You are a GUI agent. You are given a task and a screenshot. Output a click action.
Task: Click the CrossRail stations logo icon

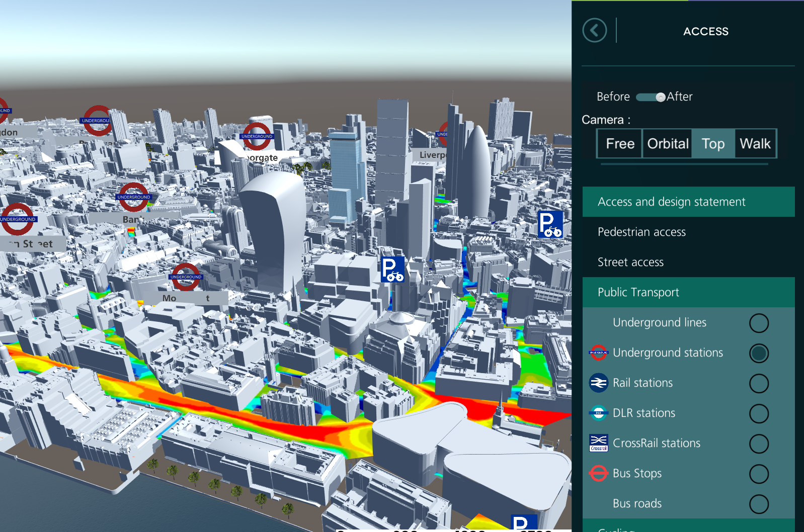pyautogui.click(x=598, y=443)
